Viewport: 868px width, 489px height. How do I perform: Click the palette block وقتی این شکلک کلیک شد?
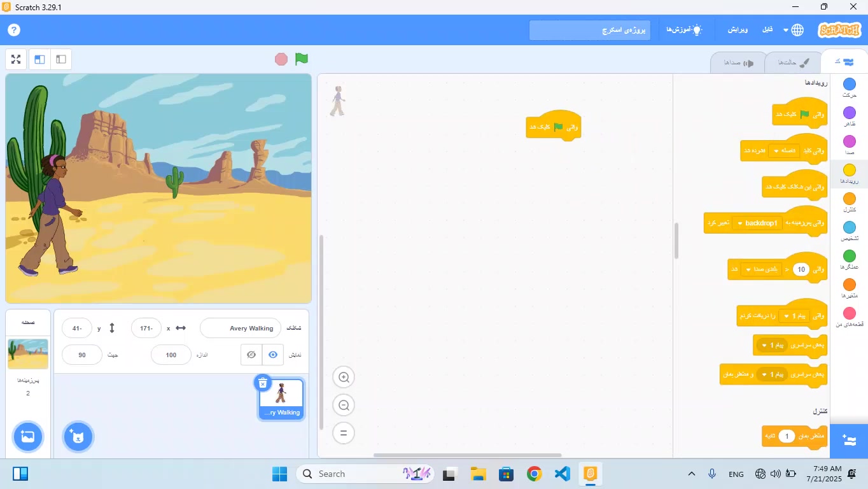coord(795,187)
